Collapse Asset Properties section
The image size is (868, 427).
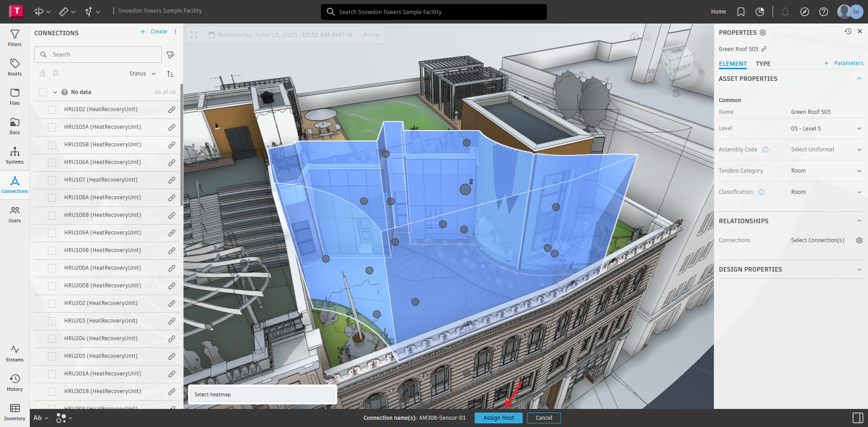859,79
